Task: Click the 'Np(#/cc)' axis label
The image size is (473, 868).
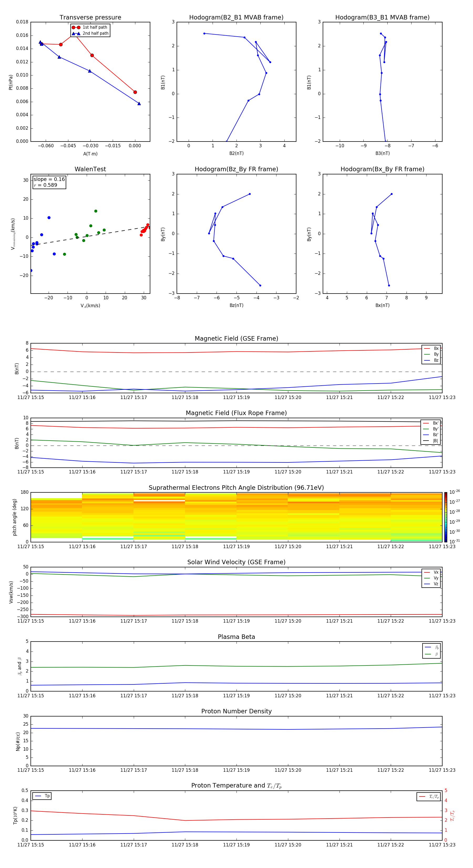Action: tap(18, 741)
